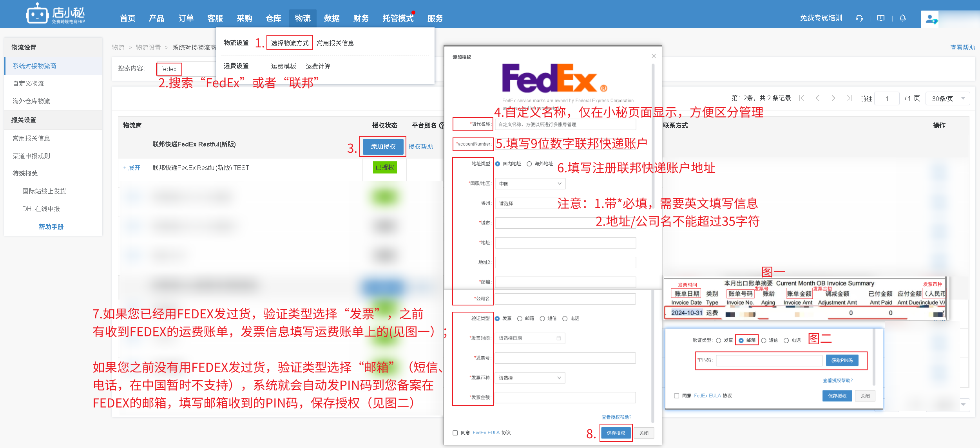Jump to the first page using pagination arrow
Image resolution: width=980 pixels, height=448 pixels.
click(x=802, y=98)
